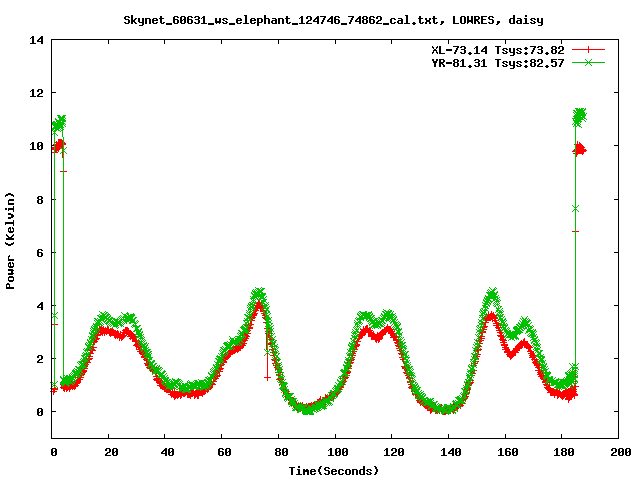Click the red XL legend line sample
Viewport: 640px width, 480px height.
click(588, 50)
